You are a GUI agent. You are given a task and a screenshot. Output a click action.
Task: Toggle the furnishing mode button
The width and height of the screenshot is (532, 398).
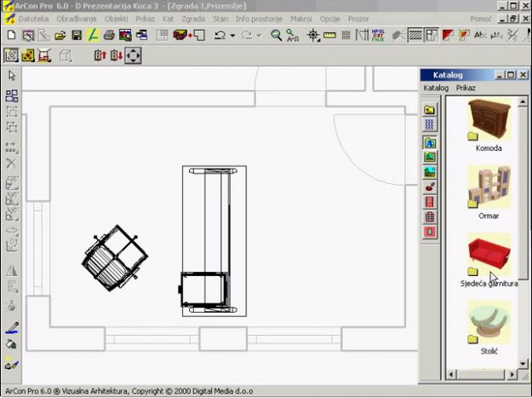pos(27,55)
